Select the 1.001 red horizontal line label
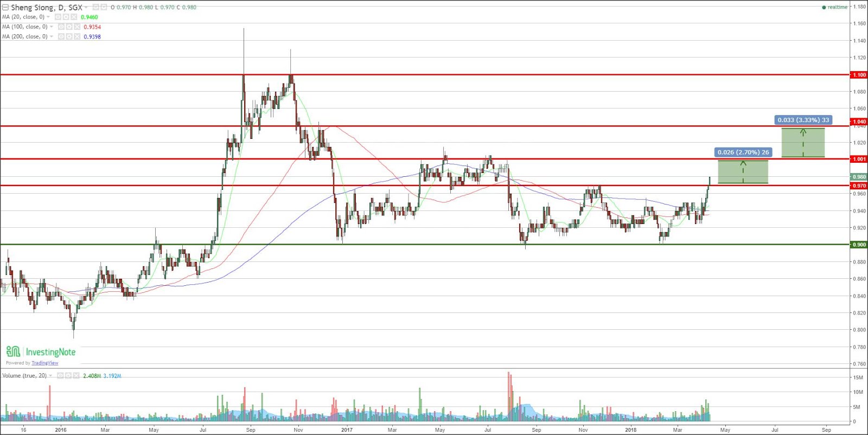 [x=859, y=159]
